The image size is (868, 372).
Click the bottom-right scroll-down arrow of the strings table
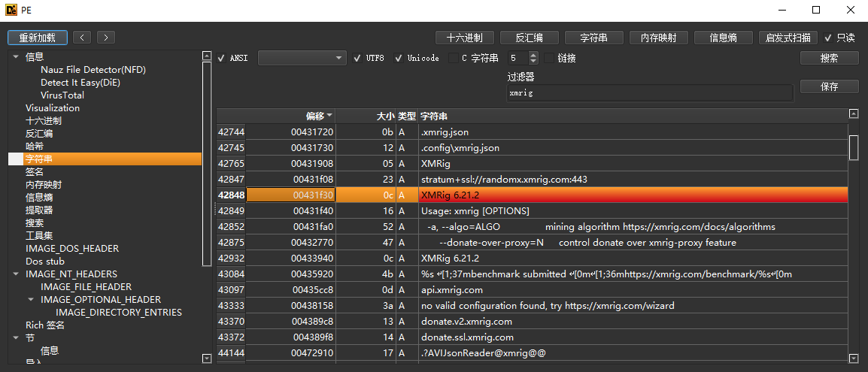pyautogui.click(x=854, y=358)
